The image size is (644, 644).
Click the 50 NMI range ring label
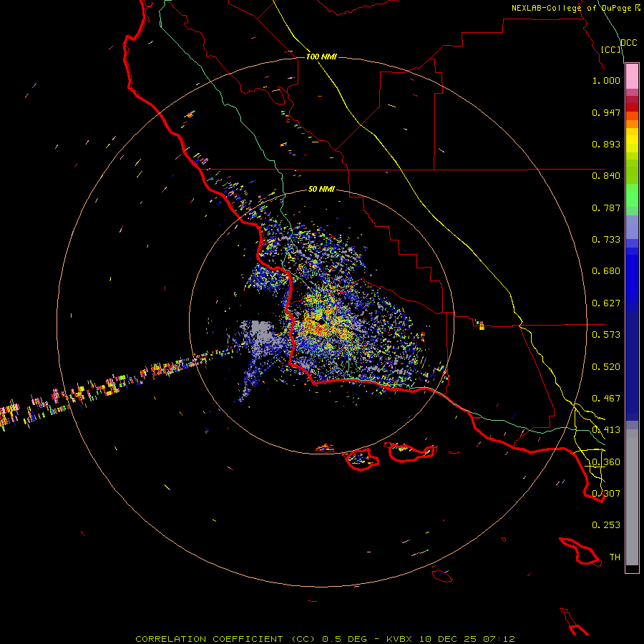[x=321, y=189]
